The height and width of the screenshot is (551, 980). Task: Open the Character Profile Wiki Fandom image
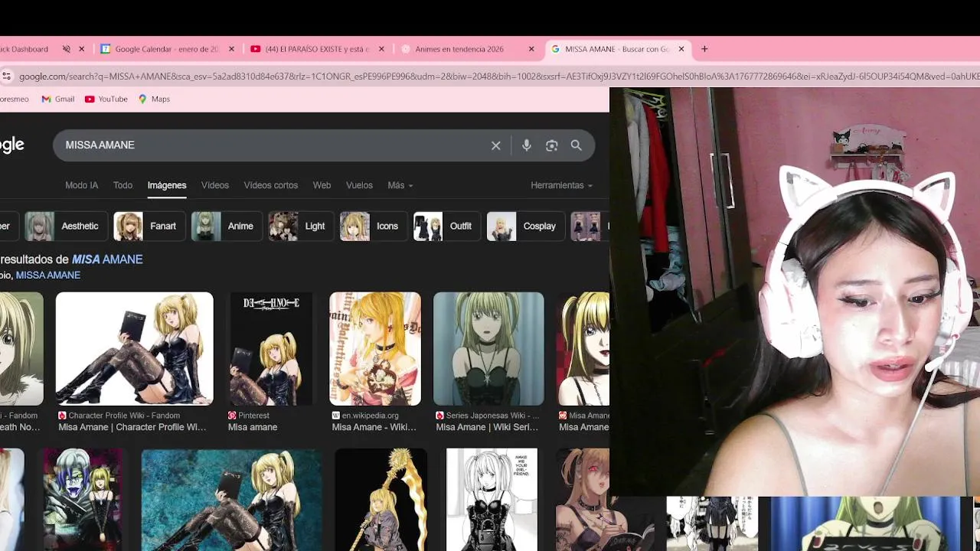tap(135, 348)
